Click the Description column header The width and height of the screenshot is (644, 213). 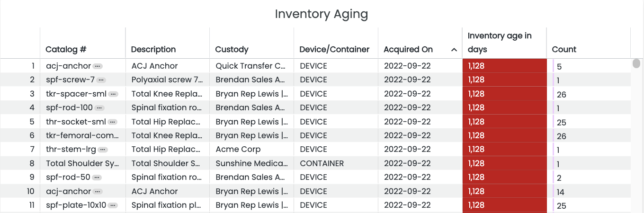click(153, 49)
